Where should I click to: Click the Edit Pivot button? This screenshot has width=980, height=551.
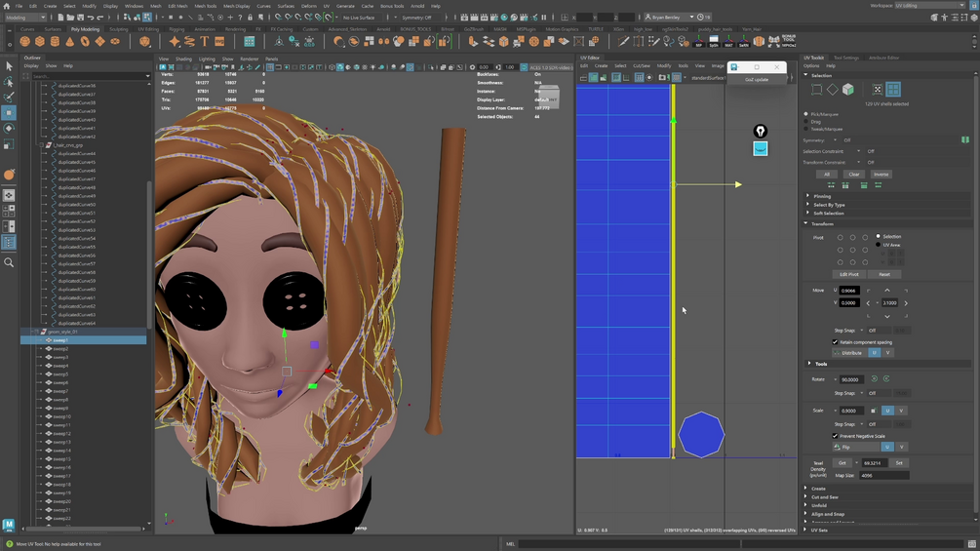849,274
